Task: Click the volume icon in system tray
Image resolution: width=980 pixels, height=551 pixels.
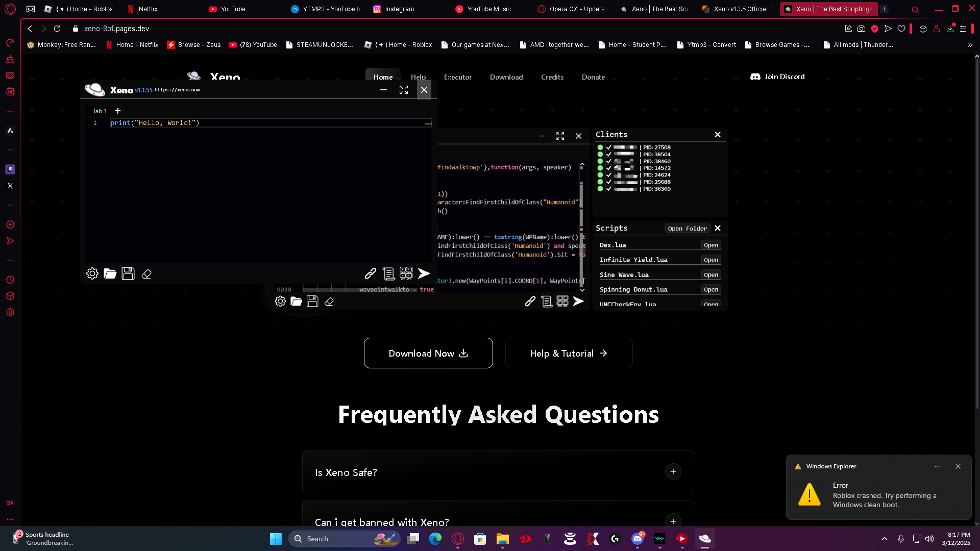Action: (929, 539)
